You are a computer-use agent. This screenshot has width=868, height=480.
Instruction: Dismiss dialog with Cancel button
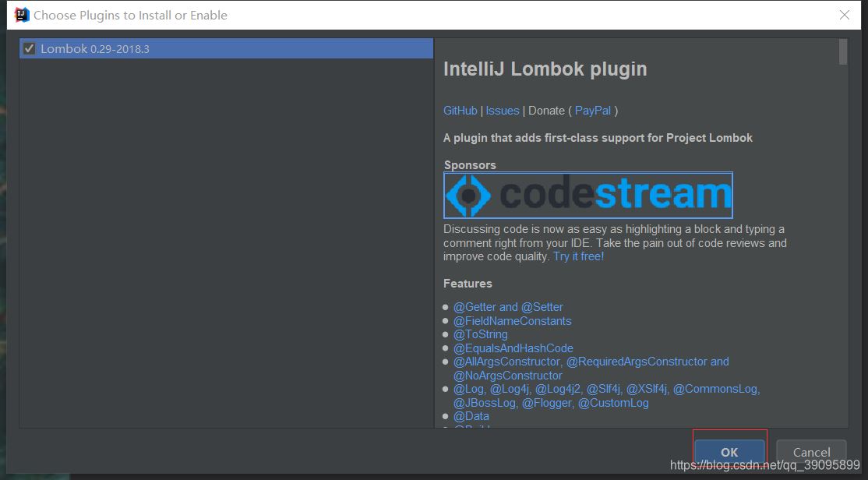811,452
